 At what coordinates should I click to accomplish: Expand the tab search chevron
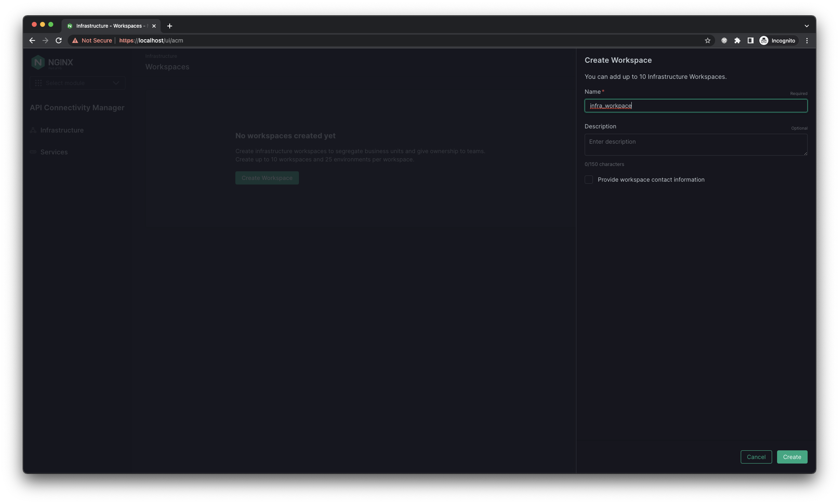pyautogui.click(x=806, y=26)
